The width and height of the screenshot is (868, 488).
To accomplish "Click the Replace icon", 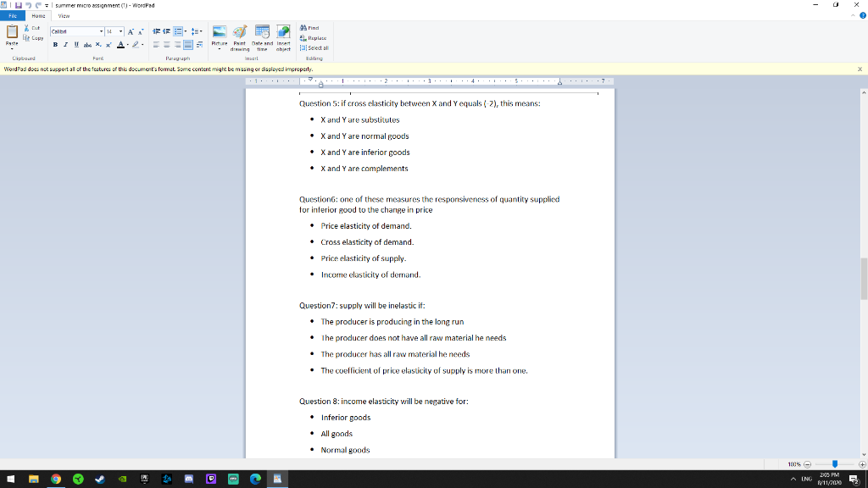I will click(314, 37).
